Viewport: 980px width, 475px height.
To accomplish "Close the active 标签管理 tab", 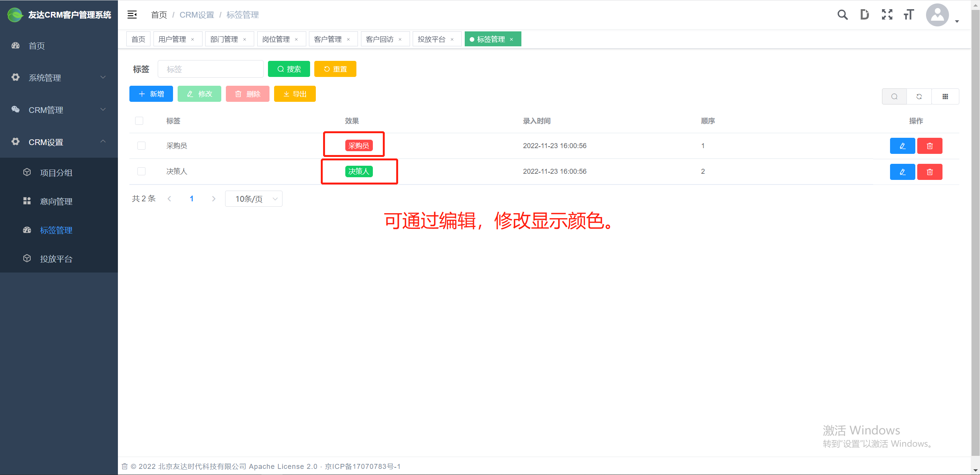I will (511, 39).
